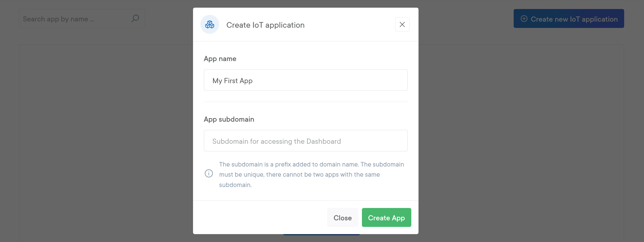Click the plus icon in Create new IoT application
The width and height of the screenshot is (644, 242).
pyautogui.click(x=524, y=19)
